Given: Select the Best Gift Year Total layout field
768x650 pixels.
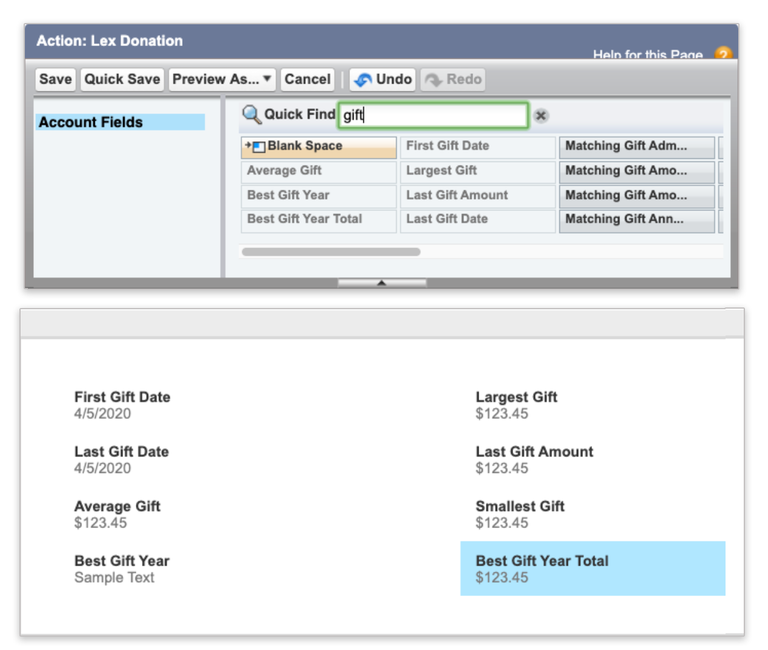Looking at the screenshot, I should (593, 568).
